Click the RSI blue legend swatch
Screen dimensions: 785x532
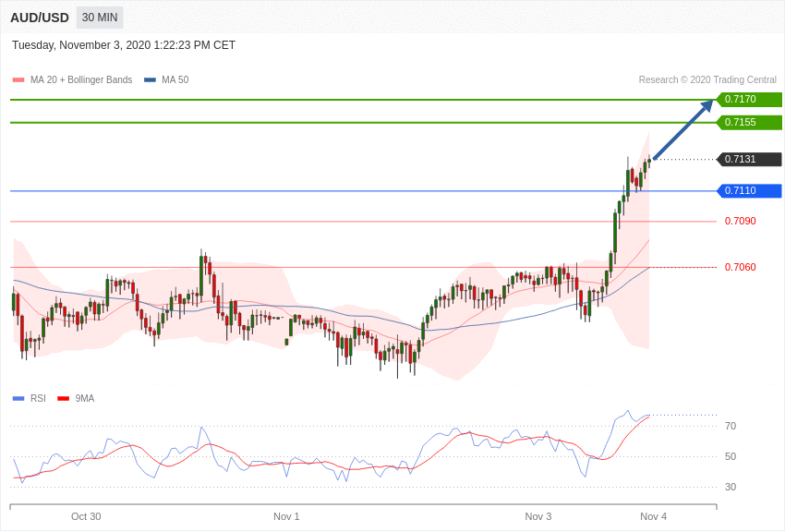[x=18, y=399]
